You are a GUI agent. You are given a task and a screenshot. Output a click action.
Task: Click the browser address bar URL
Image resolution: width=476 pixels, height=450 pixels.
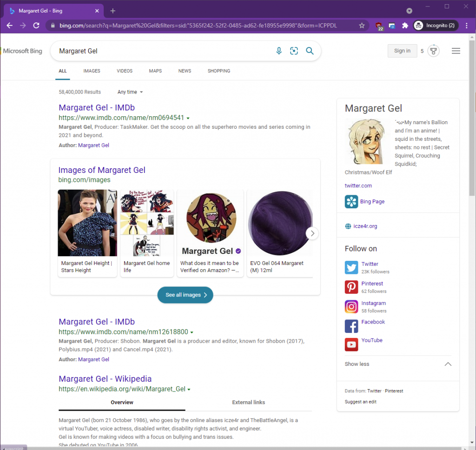(x=198, y=26)
